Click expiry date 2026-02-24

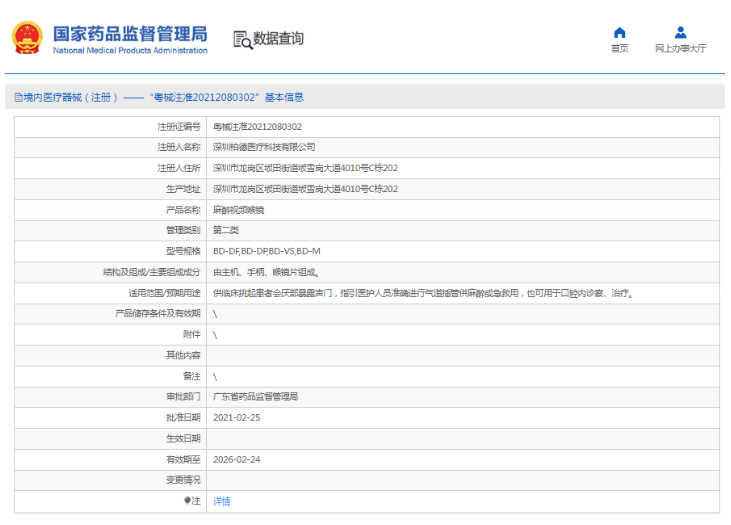coord(236,459)
